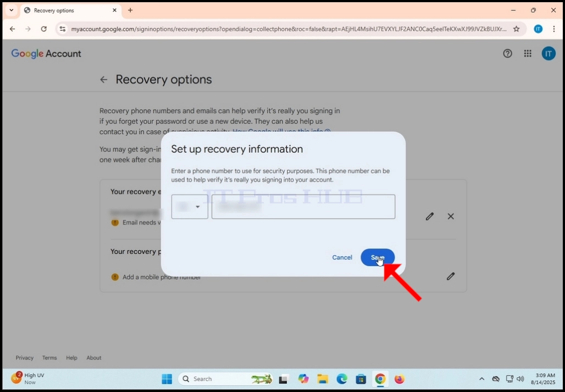Open the Privacy footer link
This screenshot has width=565, height=392.
tap(25, 358)
